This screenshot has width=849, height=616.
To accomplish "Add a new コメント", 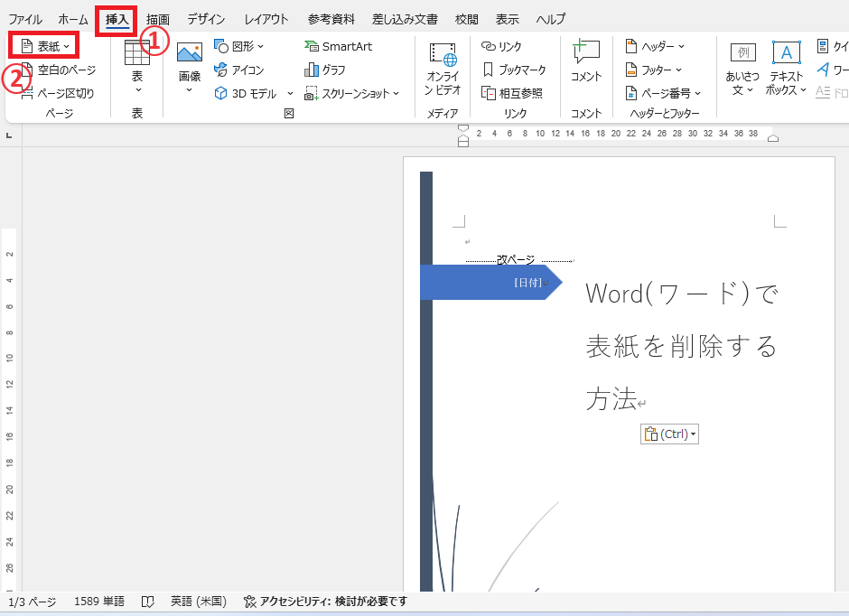I will point(586,61).
